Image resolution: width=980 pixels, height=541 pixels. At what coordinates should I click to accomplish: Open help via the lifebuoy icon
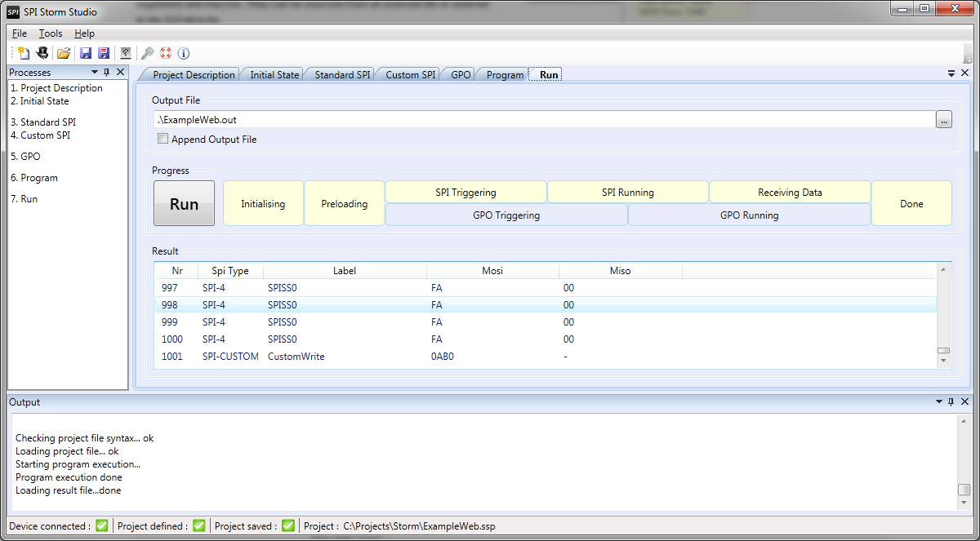coord(166,53)
